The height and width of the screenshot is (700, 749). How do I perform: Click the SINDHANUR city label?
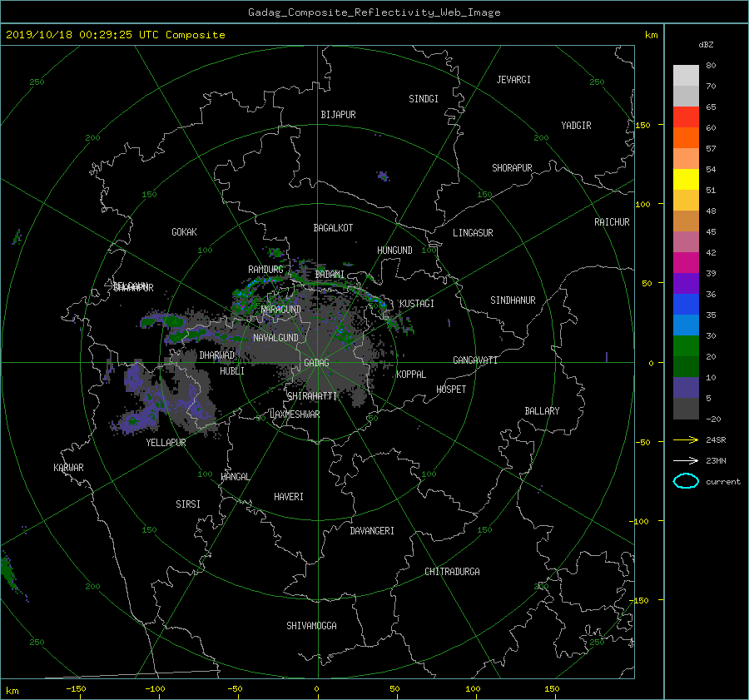pyautogui.click(x=513, y=300)
